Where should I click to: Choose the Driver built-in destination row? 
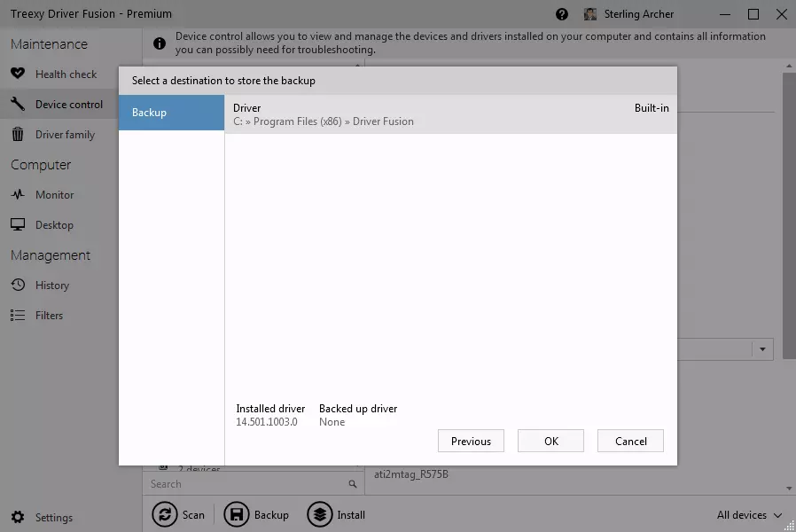[451, 114]
